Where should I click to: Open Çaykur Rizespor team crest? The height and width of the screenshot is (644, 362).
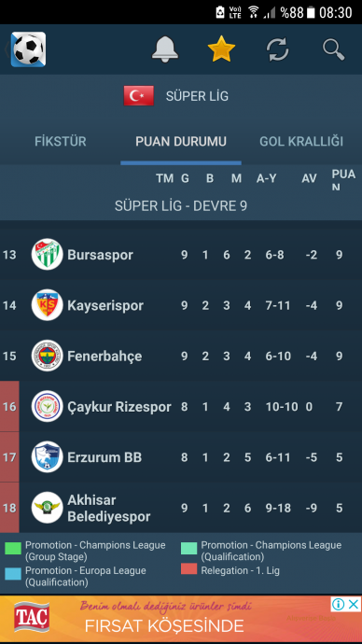(x=48, y=406)
